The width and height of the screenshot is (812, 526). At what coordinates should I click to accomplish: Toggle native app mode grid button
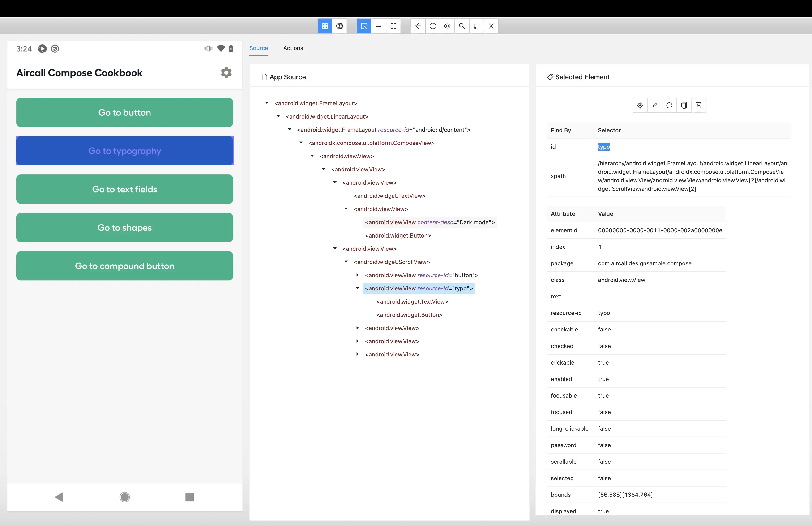pos(325,26)
